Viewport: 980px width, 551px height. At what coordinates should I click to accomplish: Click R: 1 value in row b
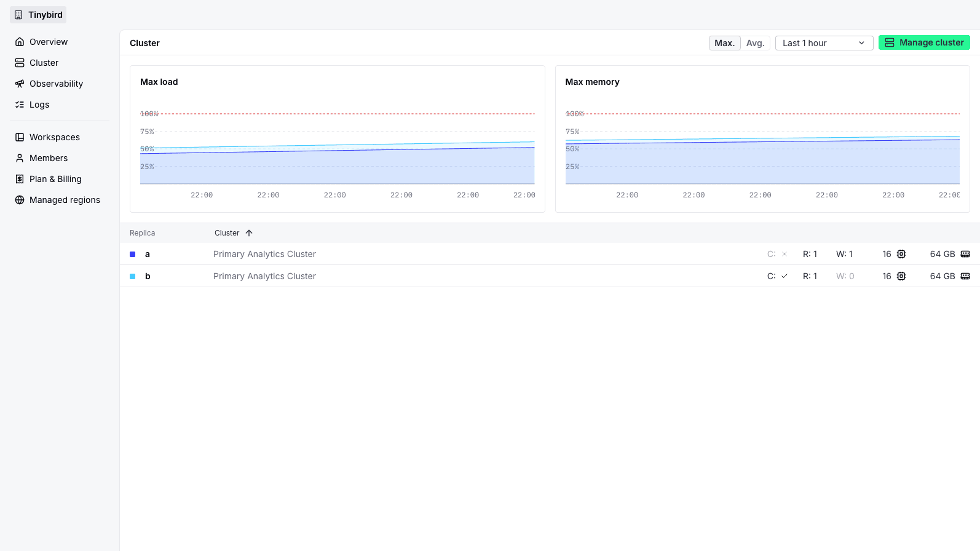click(x=810, y=276)
